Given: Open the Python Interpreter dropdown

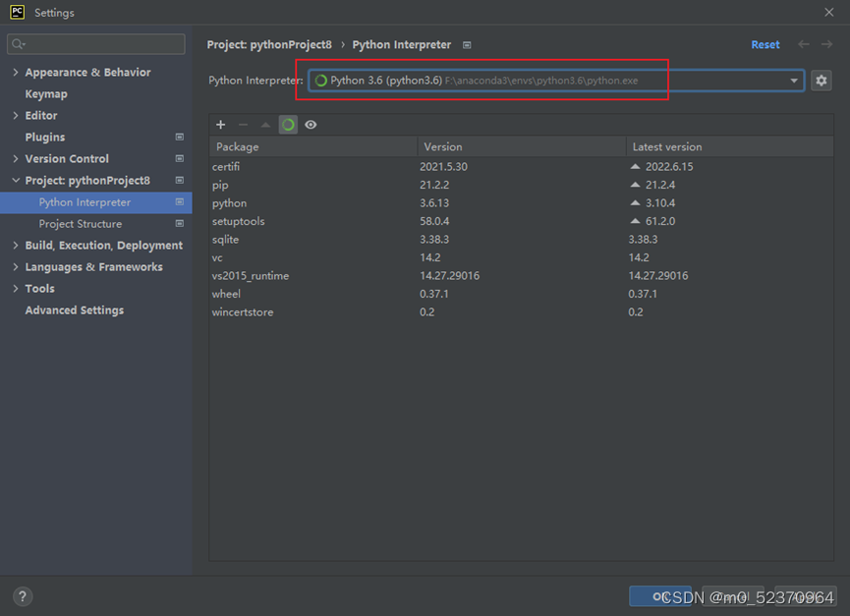Looking at the screenshot, I should [x=556, y=81].
